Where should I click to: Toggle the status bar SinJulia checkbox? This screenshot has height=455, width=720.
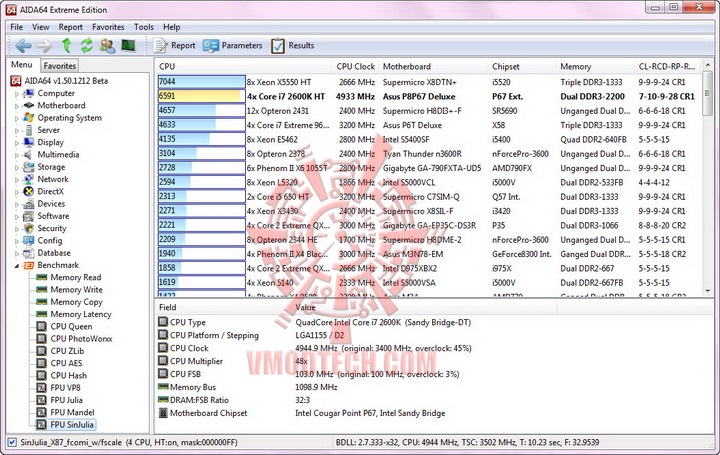(x=12, y=443)
